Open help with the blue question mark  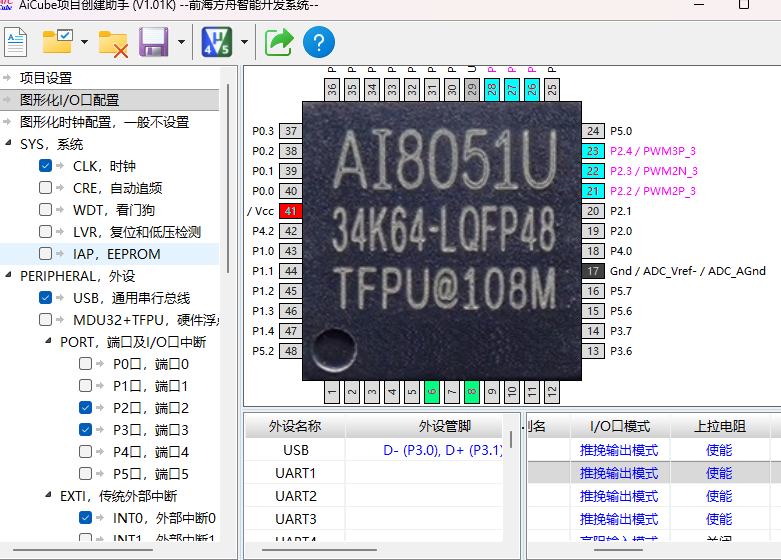click(x=319, y=42)
